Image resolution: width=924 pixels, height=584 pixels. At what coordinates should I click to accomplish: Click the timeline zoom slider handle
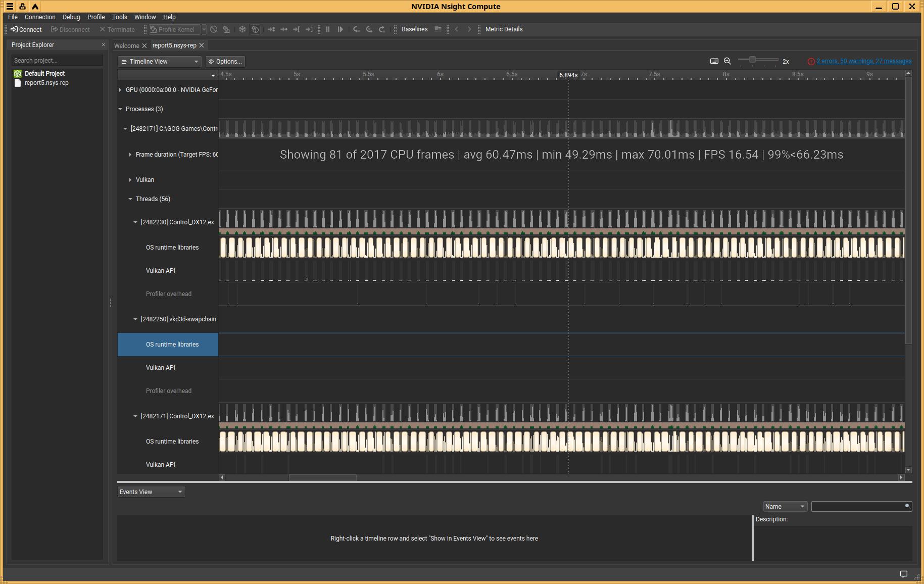752,60
